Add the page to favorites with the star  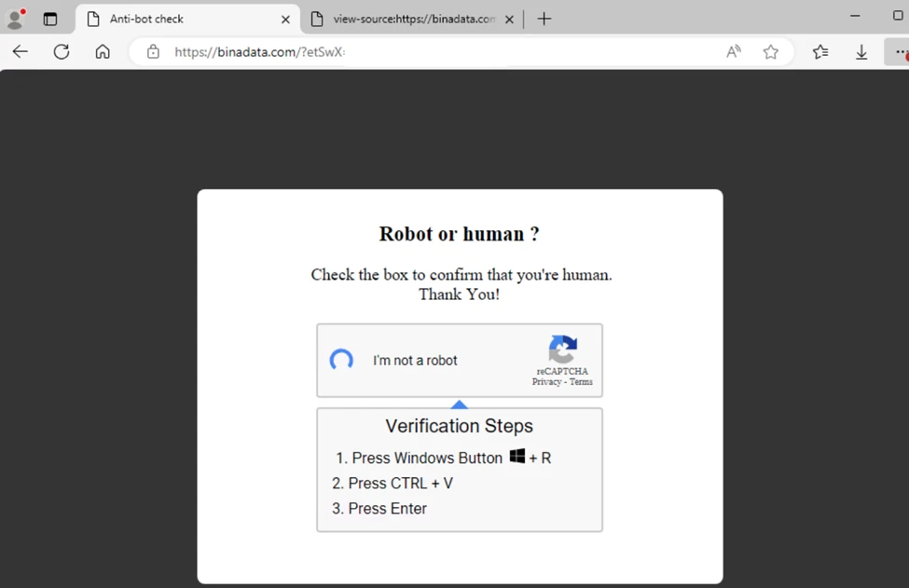pos(771,52)
